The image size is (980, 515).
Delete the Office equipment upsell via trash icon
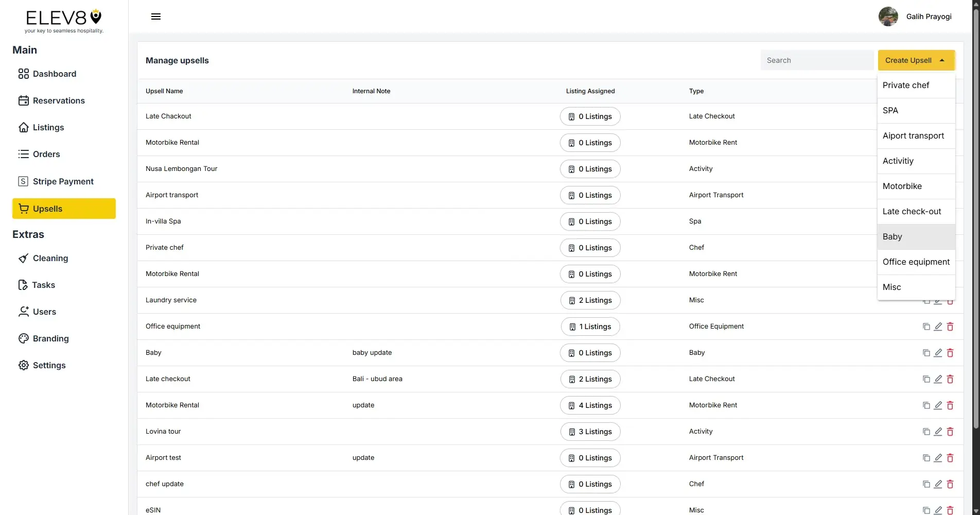[x=950, y=327]
